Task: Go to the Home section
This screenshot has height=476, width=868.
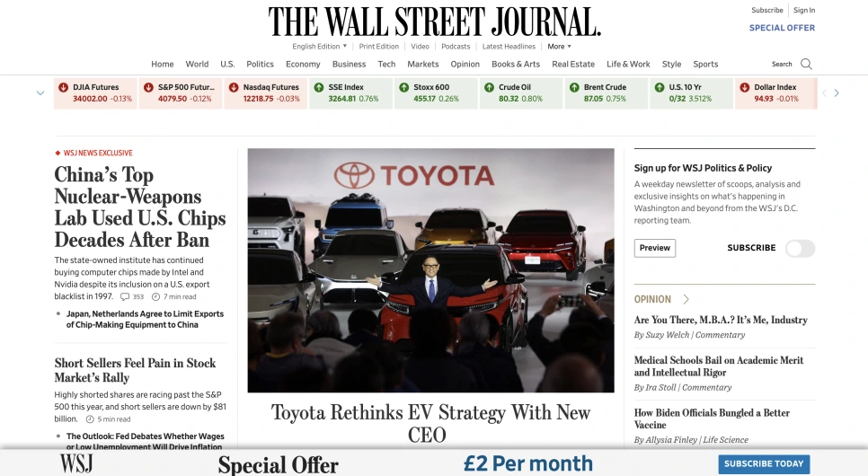Action: (x=163, y=64)
